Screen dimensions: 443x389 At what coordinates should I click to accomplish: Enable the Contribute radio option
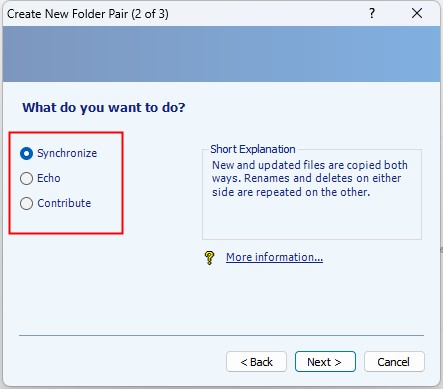tap(26, 203)
